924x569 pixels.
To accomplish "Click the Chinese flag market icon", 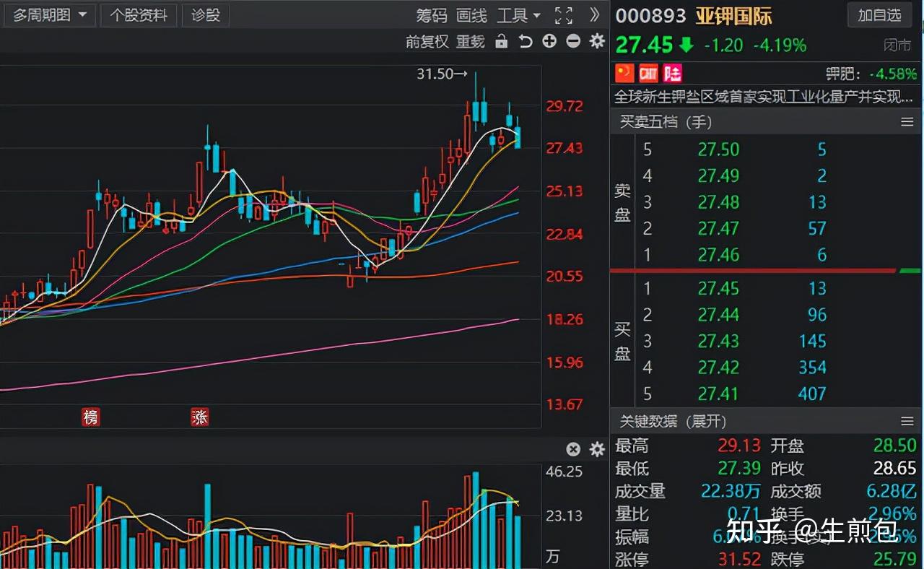I will pyautogui.click(x=624, y=73).
